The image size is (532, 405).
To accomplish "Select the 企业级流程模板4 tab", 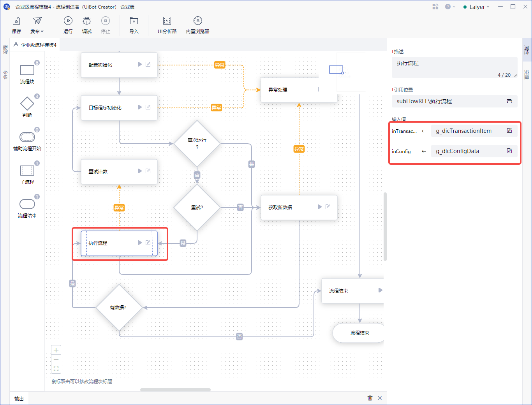I will coord(35,45).
